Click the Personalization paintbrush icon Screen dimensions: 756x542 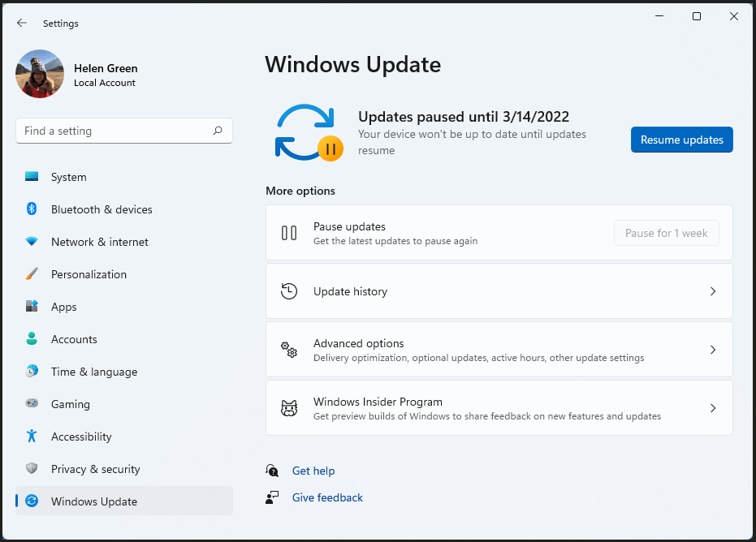click(x=32, y=273)
